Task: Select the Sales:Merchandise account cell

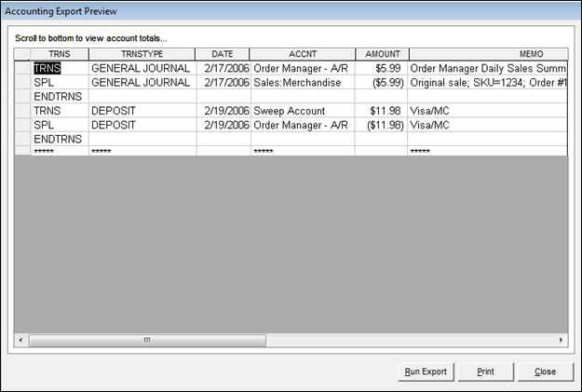Action: (303, 83)
